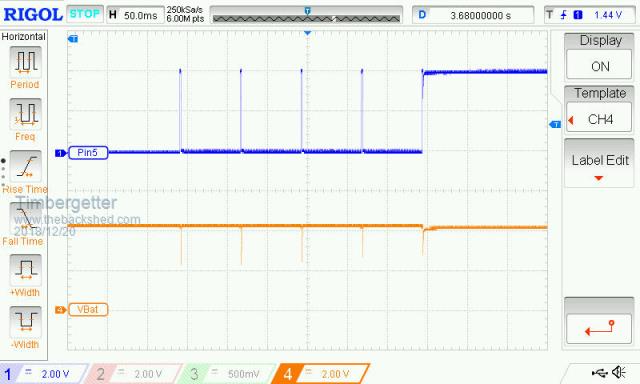The image size is (640, 384).
Task: Click the waveform memory position bar
Action: pyautogui.click(x=307, y=15)
